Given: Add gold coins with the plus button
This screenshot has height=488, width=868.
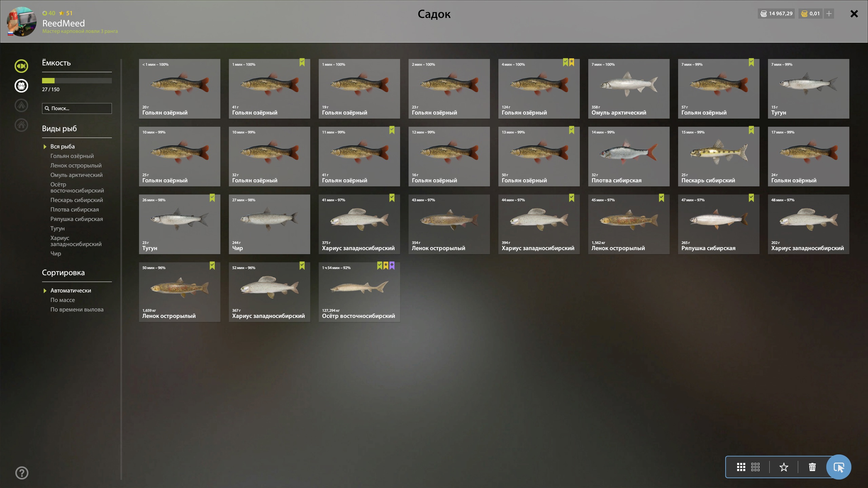Looking at the screenshot, I should [x=829, y=14].
